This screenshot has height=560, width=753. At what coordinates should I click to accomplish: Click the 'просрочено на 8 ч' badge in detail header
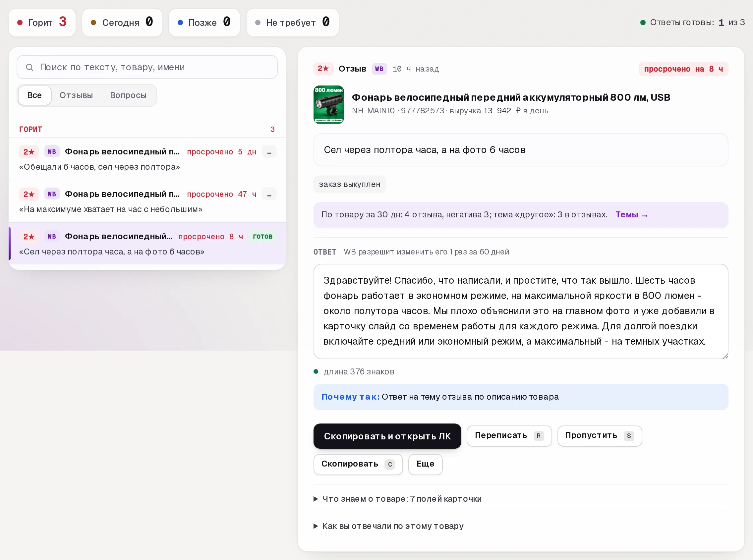tap(683, 69)
